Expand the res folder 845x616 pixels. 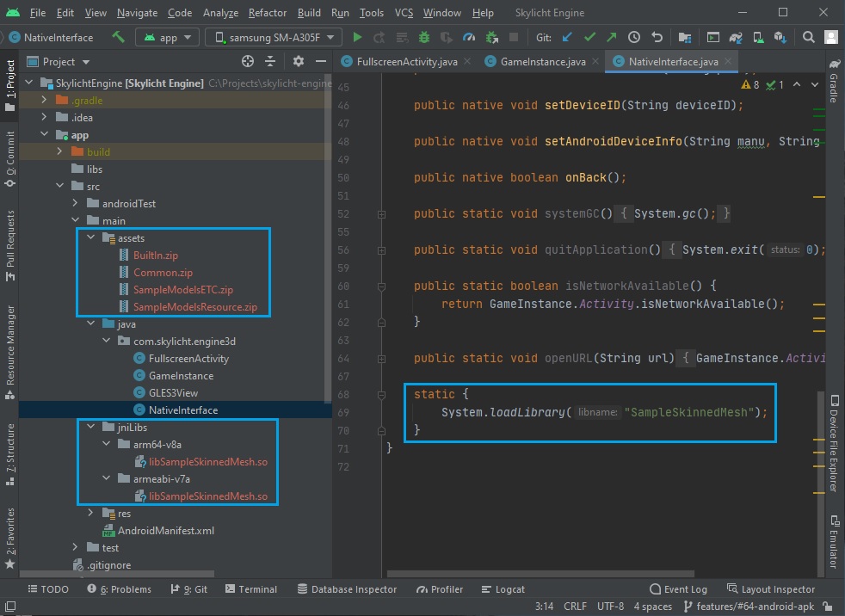(x=90, y=513)
